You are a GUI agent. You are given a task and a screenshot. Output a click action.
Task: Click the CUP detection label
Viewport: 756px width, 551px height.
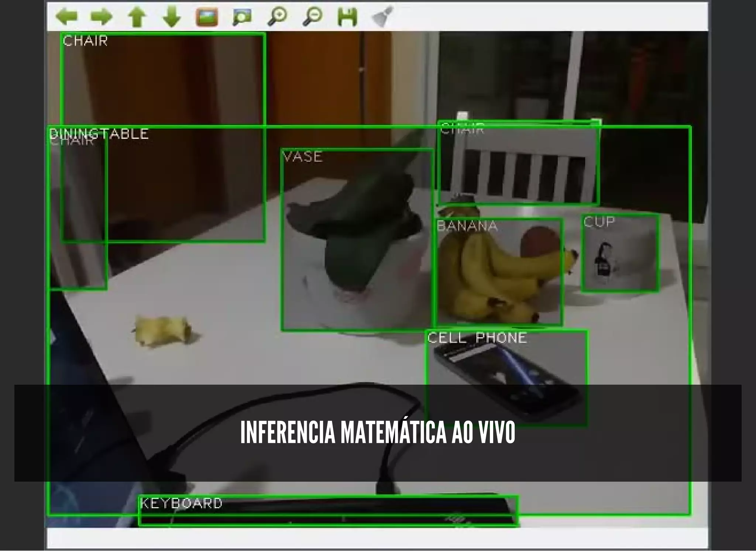click(x=599, y=221)
